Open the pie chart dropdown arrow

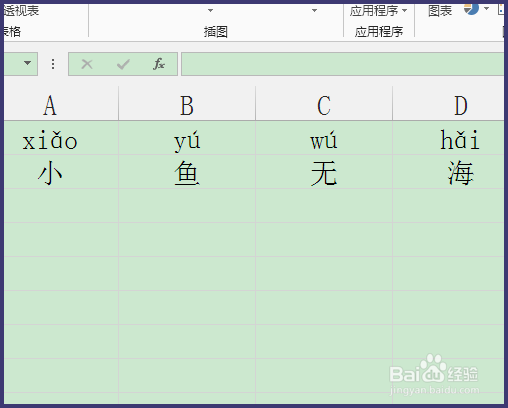point(487,9)
